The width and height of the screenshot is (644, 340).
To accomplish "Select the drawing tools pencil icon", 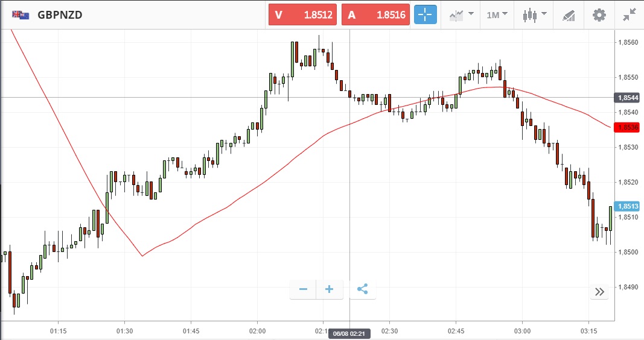I will tap(568, 15).
